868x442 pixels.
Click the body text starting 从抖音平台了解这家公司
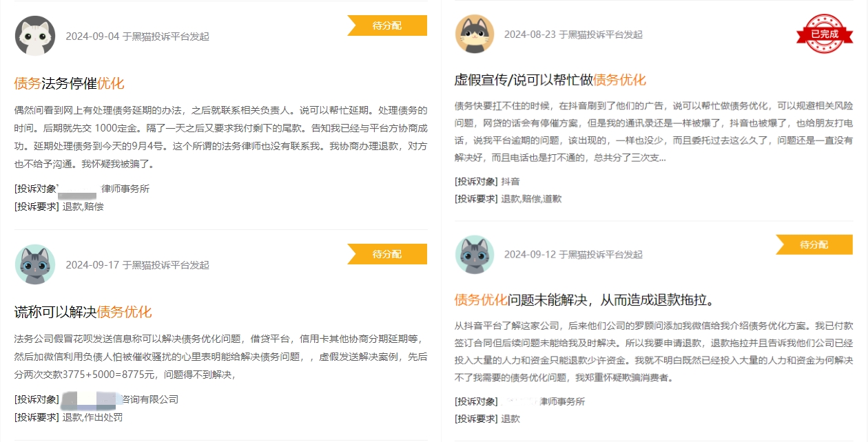coord(654,351)
